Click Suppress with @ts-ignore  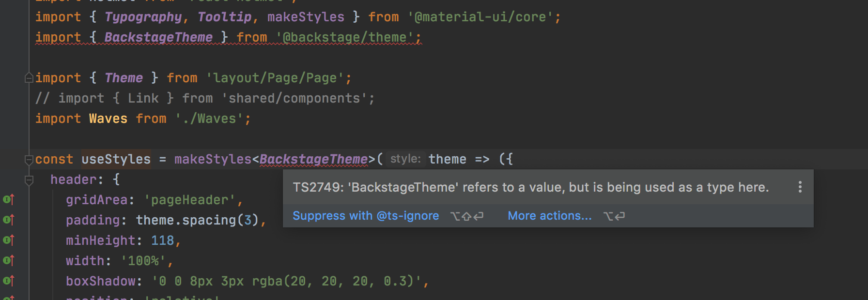(366, 216)
